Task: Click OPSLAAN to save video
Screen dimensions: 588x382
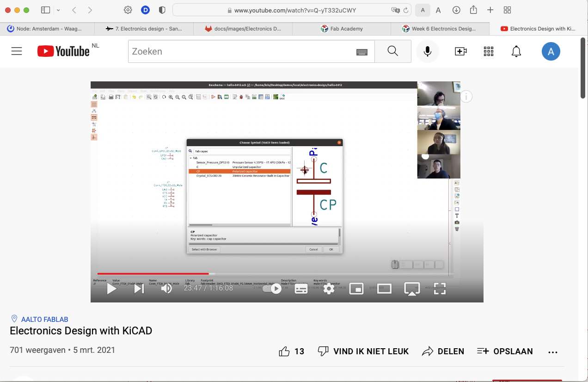Action: click(x=505, y=351)
